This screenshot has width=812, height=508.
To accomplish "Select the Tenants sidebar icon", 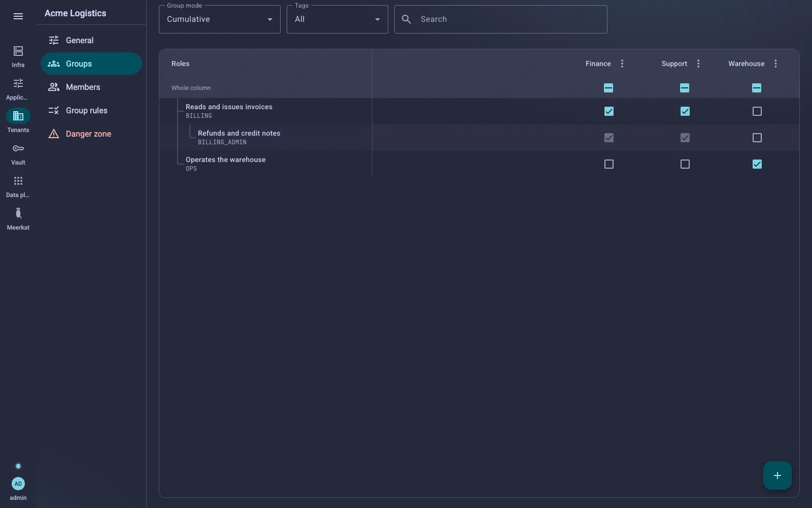I will tap(18, 116).
